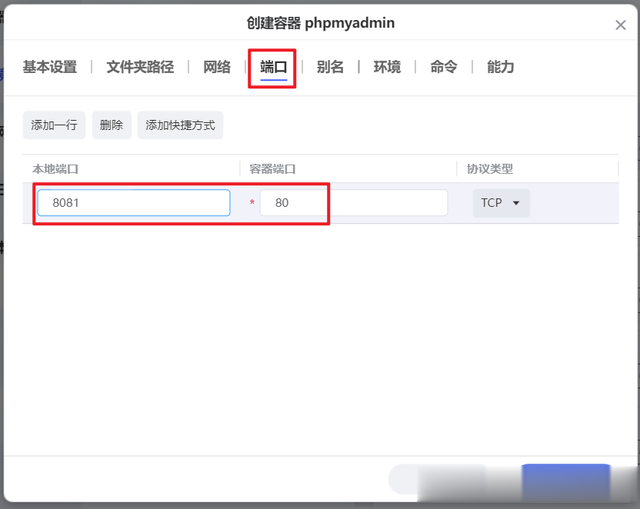
Task: Select the 端口 tab
Action: (x=273, y=67)
